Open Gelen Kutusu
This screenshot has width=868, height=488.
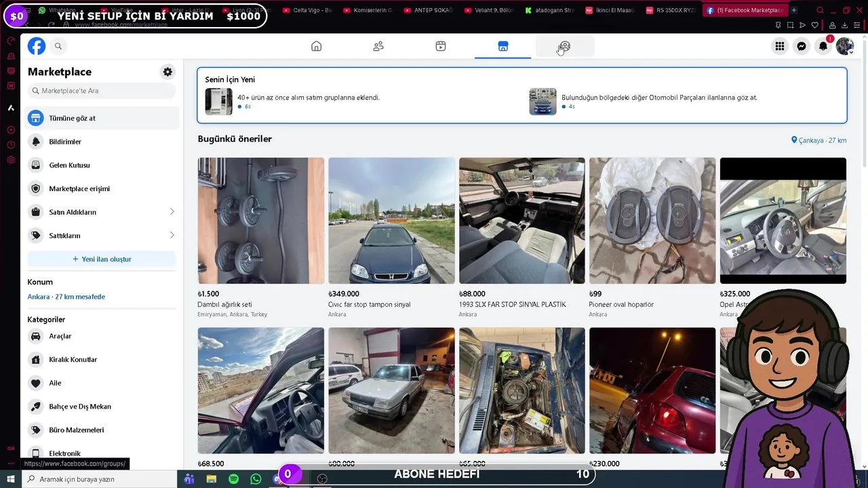[103, 165]
